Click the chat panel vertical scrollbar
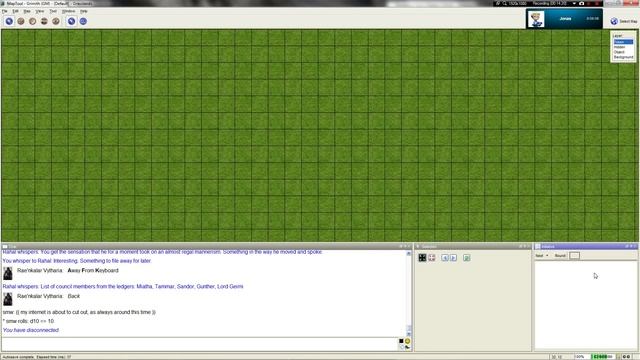This screenshot has width=640, height=360. [409, 294]
